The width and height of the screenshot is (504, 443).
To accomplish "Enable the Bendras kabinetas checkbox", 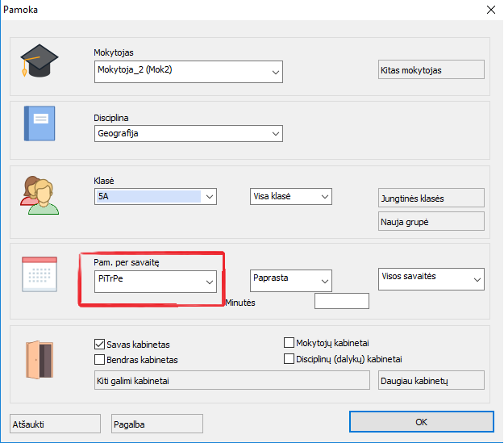I will [x=101, y=360].
